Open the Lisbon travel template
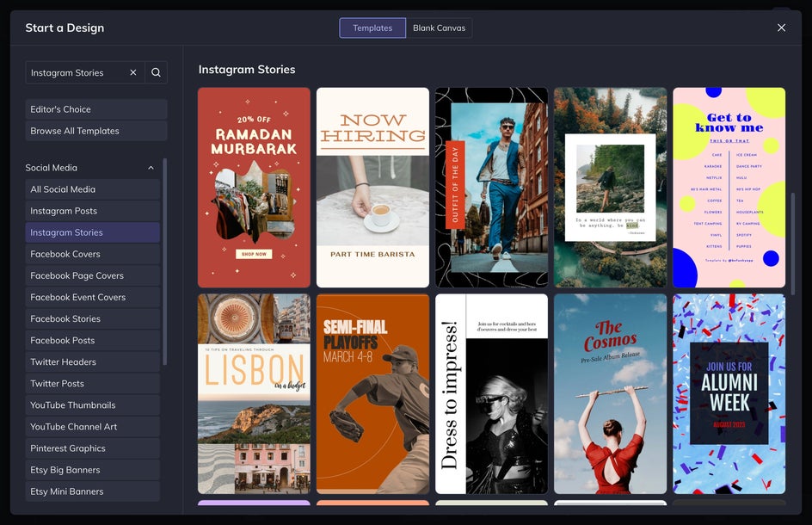812x525 pixels. click(x=254, y=393)
